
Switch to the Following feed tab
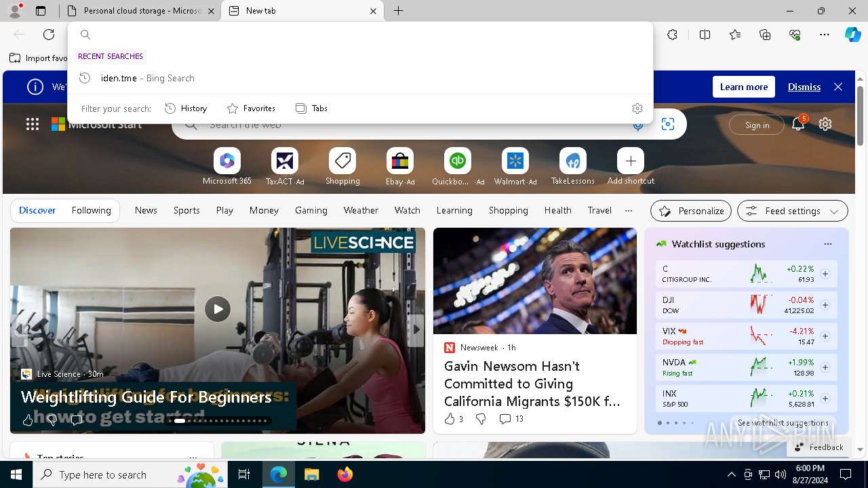(x=92, y=210)
